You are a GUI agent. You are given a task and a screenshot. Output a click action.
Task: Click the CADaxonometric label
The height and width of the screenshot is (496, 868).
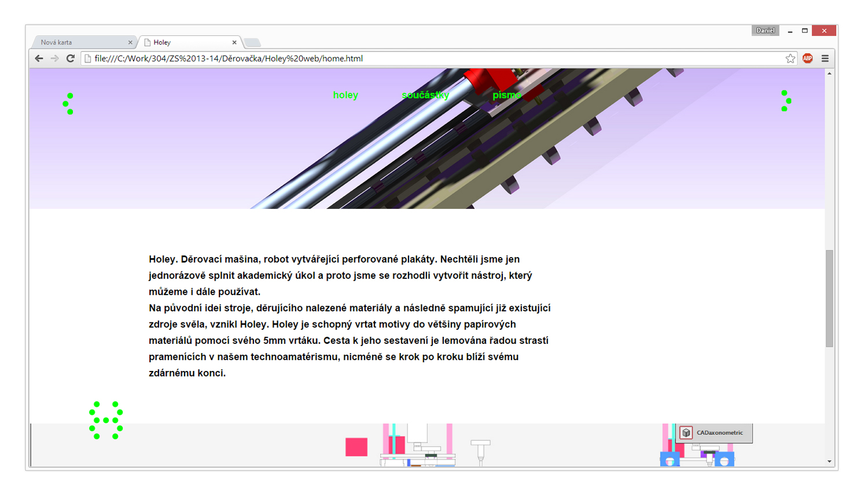[x=719, y=433]
